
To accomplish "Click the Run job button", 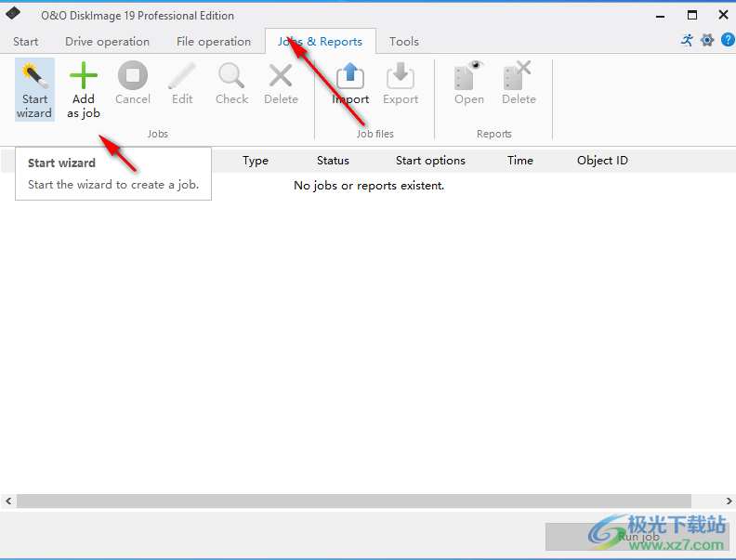I will pyautogui.click(x=637, y=537).
